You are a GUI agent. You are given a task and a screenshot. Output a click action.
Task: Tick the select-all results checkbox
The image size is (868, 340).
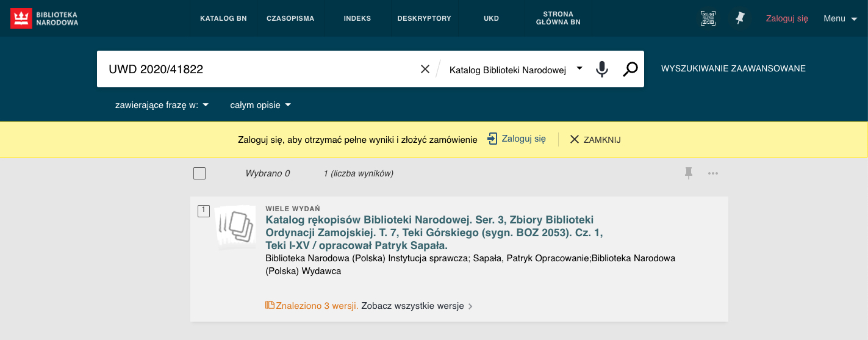tap(199, 173)
